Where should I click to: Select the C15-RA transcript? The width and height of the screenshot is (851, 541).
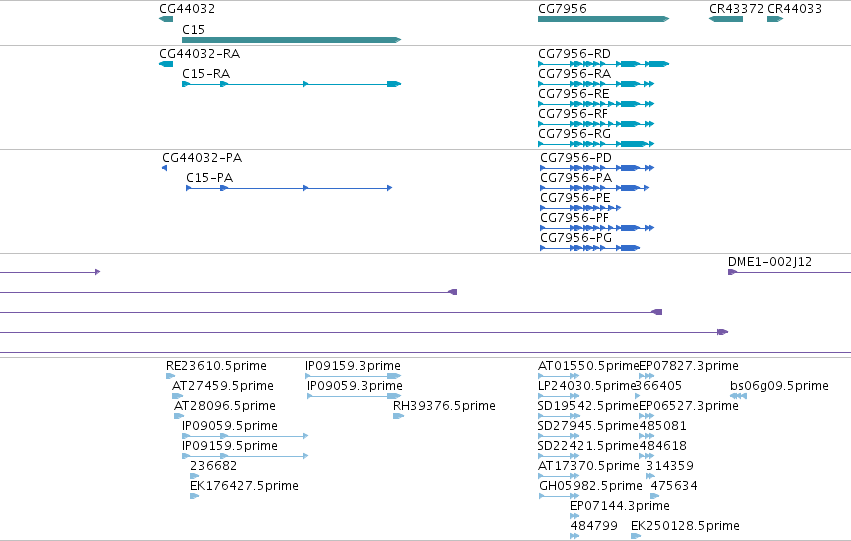pyautogui.click(x=291, y=84)
